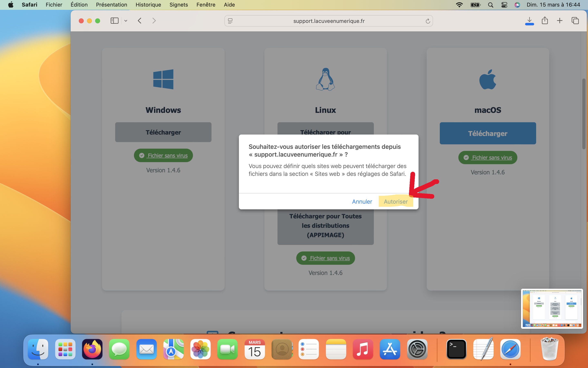Click the Télécharger button for macOS
This screenshot has width=588, height=368.
pyautogui.click(x=488, y=133)
